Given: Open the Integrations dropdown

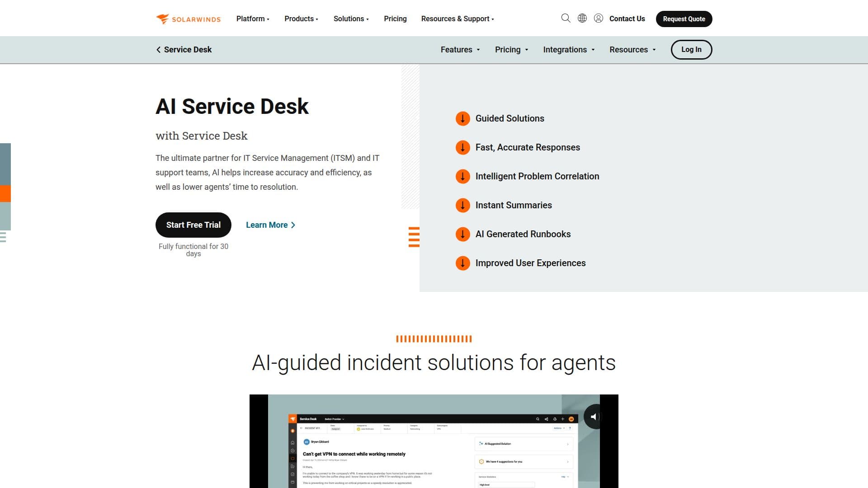Looking at the screenshot, I should click(569, 50).
